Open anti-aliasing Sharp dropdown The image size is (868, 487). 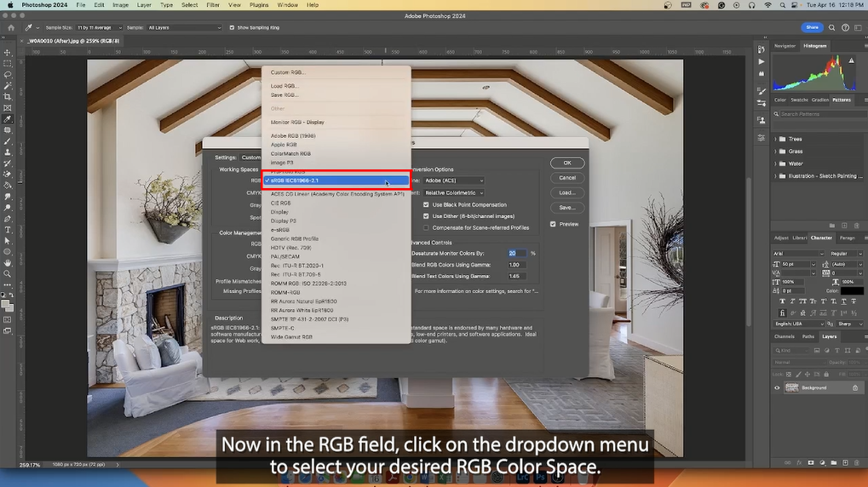[x=850, y=324]
